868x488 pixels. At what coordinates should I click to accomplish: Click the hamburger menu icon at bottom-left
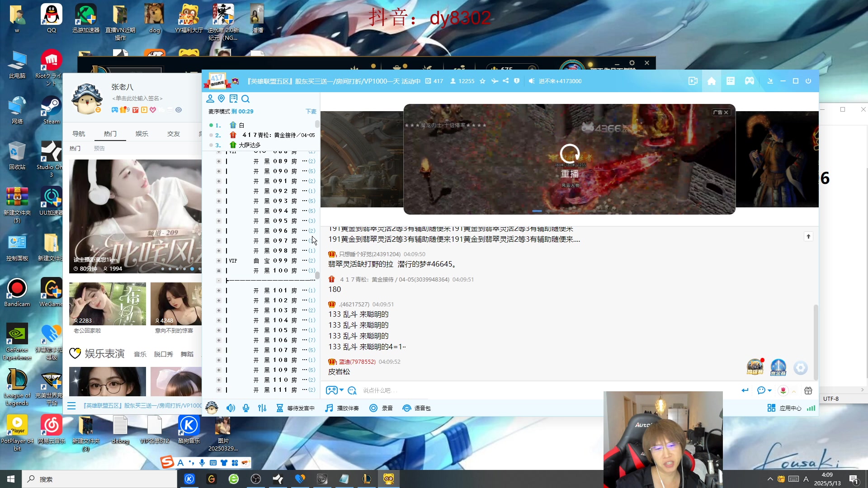click(71, 406)
